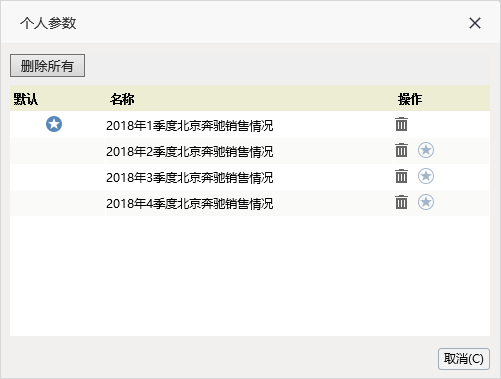Screen dimensions: 501x379
Task: Select the 2018年2季度北京奔驰销售情况 row name
Action: pos(190,152)
